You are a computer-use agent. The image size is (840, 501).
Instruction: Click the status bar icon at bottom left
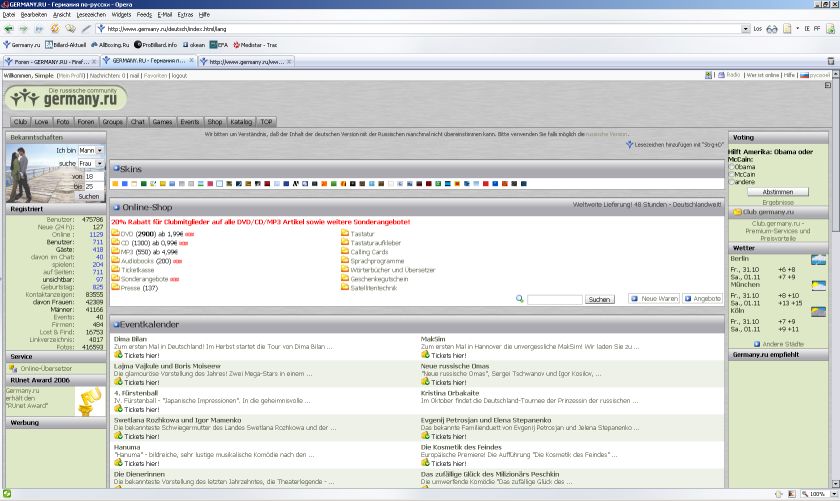[7, 493]
